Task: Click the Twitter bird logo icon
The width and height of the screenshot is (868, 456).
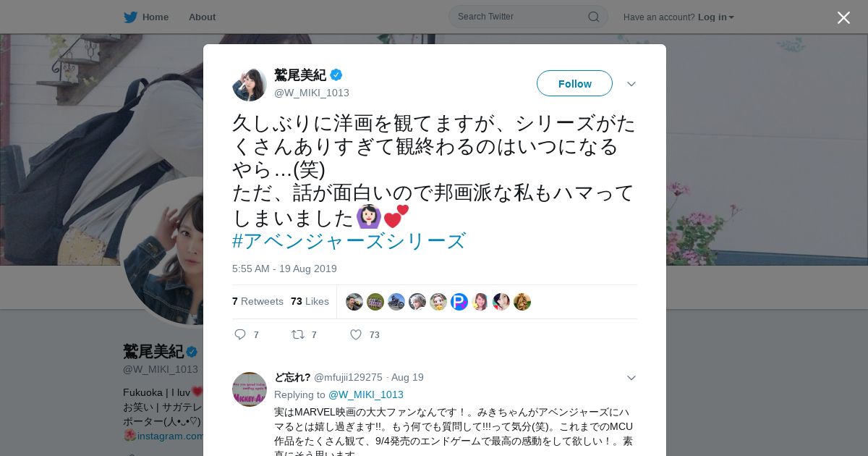Action: coord(130,17)
